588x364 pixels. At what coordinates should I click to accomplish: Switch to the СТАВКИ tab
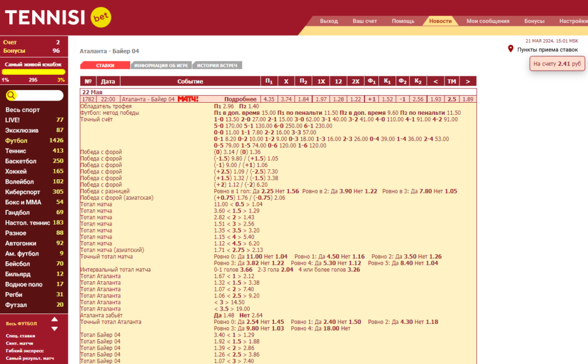tap(105, 65)
